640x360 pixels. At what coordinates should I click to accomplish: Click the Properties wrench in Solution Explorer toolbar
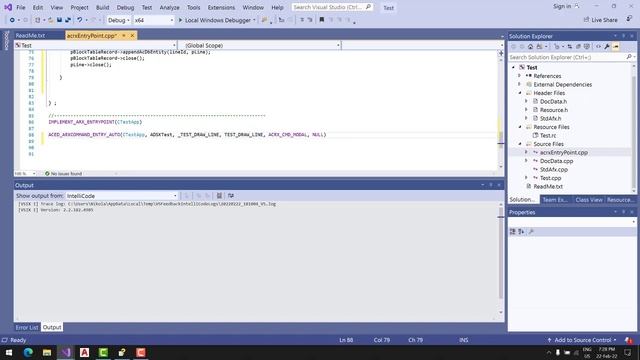click(607, 47)
